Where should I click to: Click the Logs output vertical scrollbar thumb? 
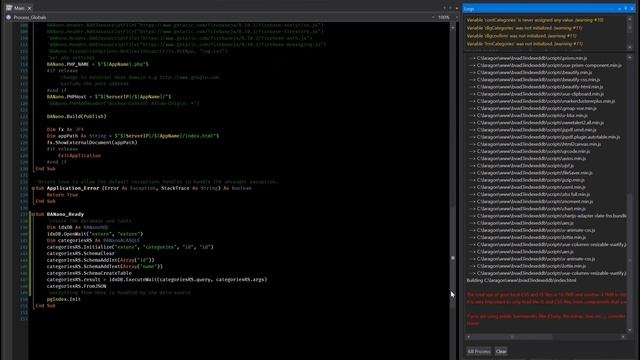coord(629,259)
